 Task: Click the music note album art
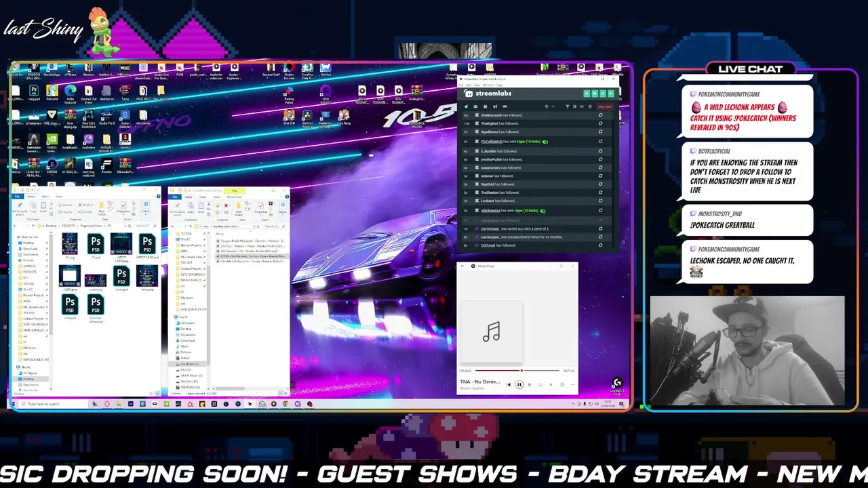(492, 331)
